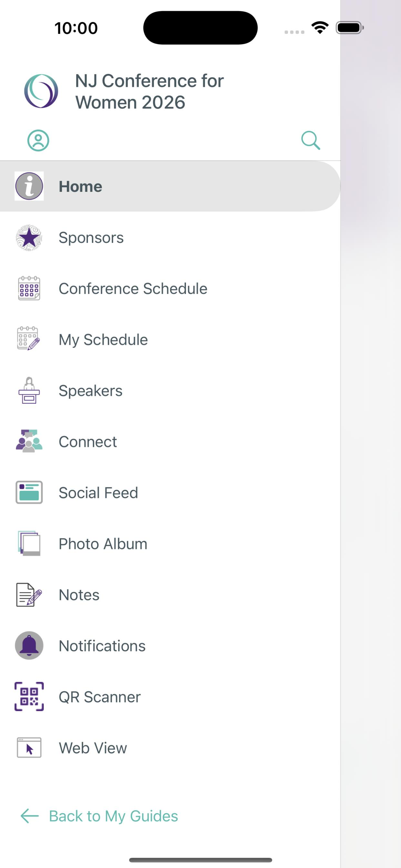Screen dimensions: 401x868
Task: Select the Sponsors menu label
Action: tap(91, 238)
